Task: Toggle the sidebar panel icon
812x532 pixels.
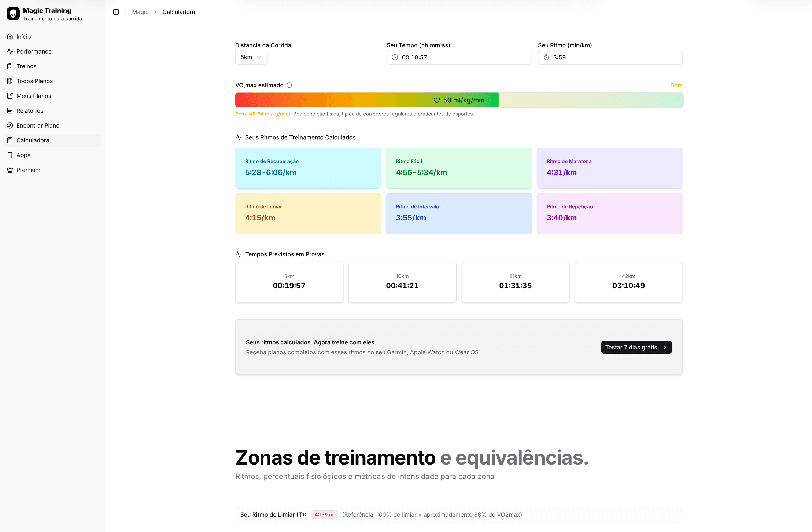Action: point(116,12)
